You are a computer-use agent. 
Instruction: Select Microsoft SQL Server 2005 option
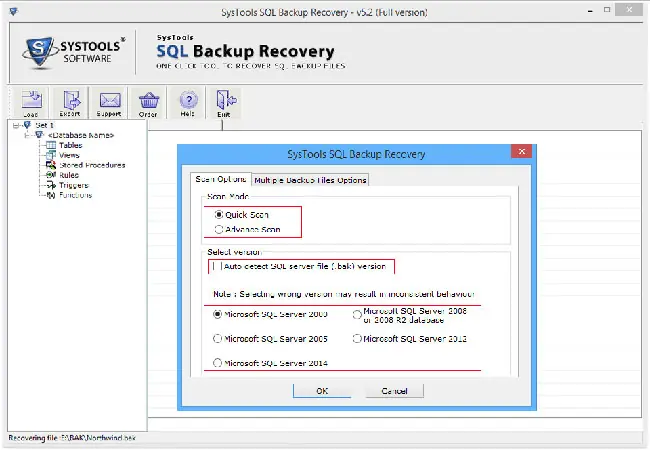pos(217,339)
